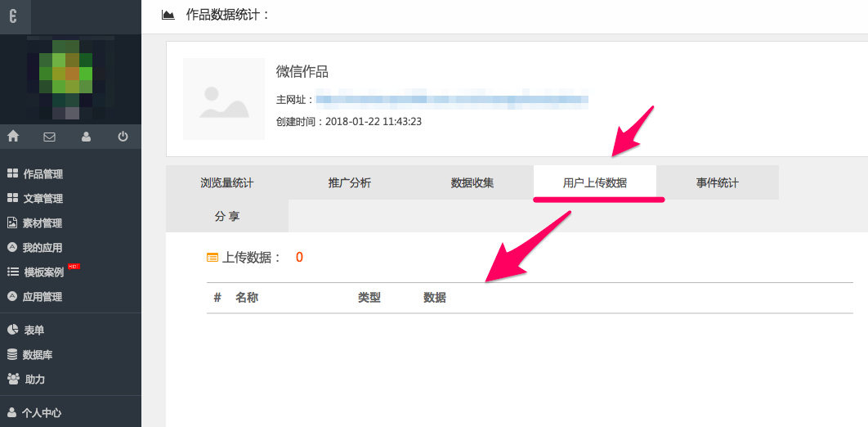Click the 作品管理 grid icon

(x=12, y=174)
